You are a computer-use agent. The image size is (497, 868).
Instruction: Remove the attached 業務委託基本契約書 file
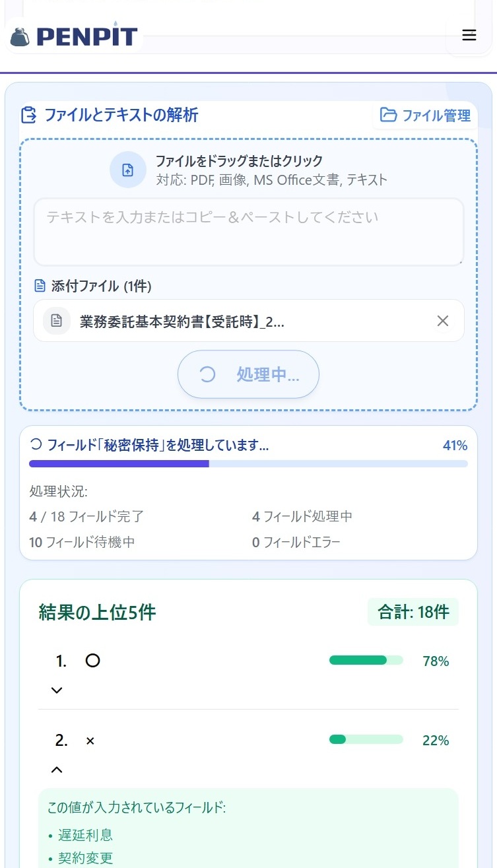click(442, 321)
